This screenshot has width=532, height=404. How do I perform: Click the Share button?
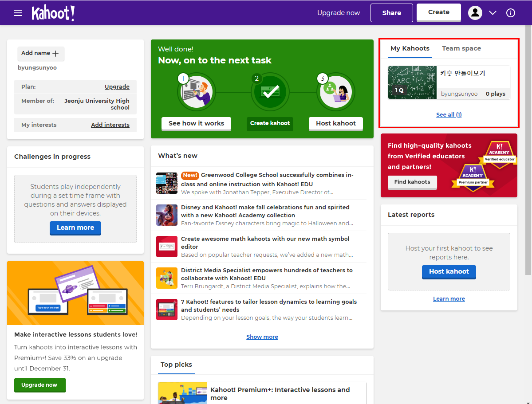[x=391, y=13]
